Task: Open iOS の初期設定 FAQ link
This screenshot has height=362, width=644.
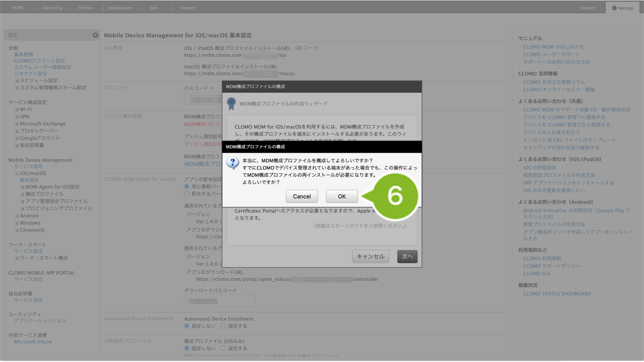Action: point(539,168)
